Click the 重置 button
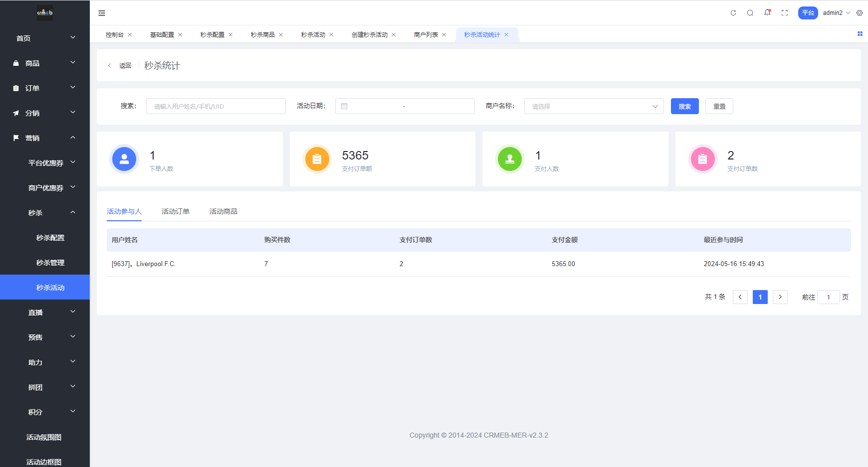 click(719, 106)
